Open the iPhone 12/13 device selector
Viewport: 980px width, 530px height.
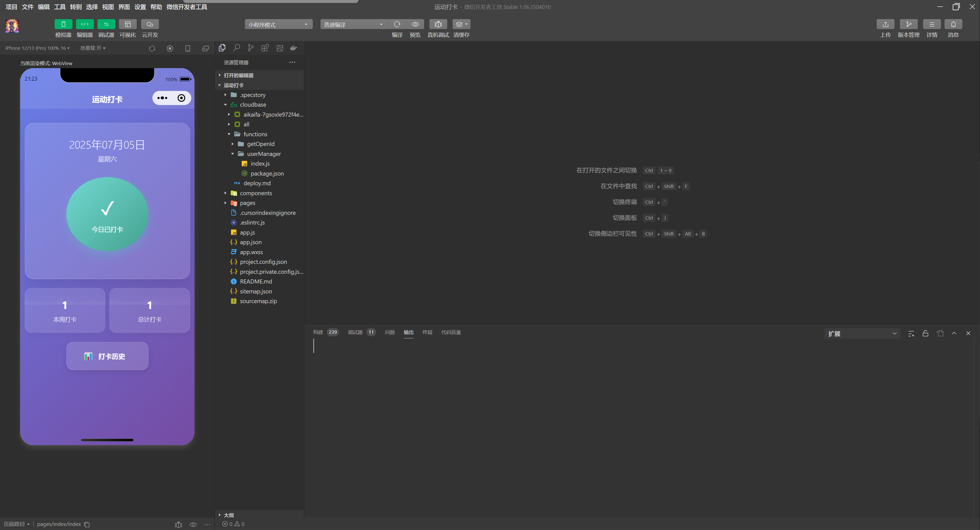point(37,48)
